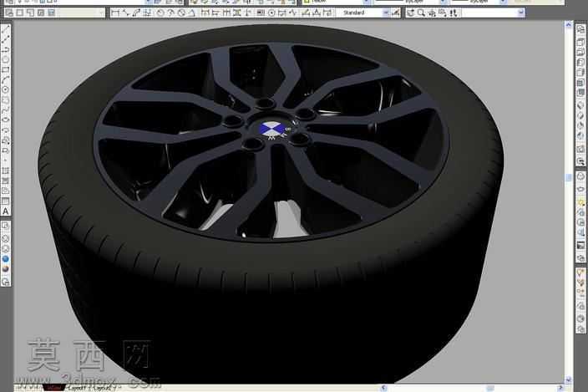Select Convert Object to Viewport icon

pyautogui.click(x=40, y=13)
